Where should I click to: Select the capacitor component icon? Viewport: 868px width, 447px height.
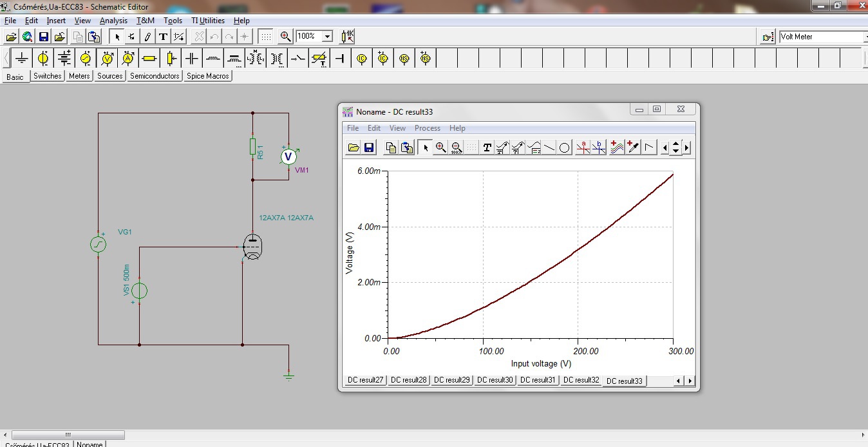192,59
